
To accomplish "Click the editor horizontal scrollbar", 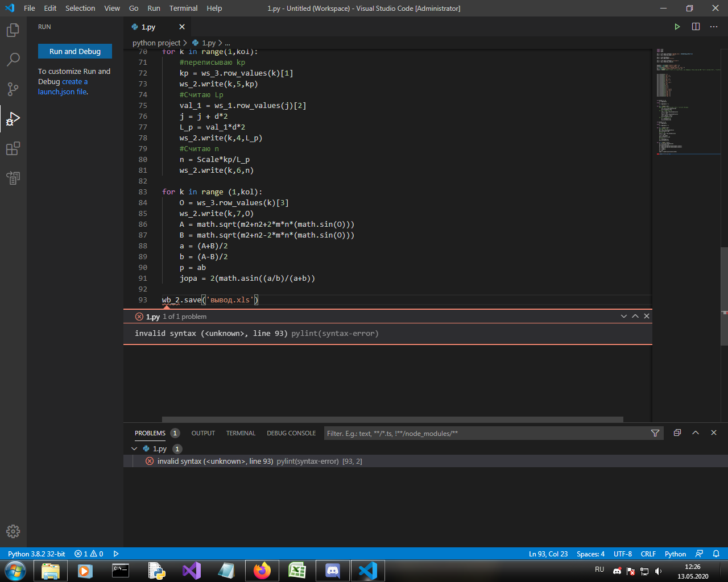I will [392, 419].
